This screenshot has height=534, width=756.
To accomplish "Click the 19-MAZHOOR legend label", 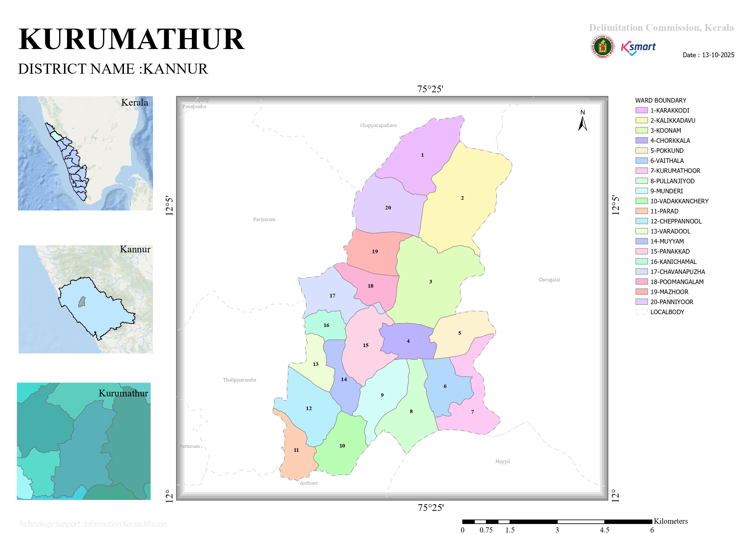I will tap(669, 292).
